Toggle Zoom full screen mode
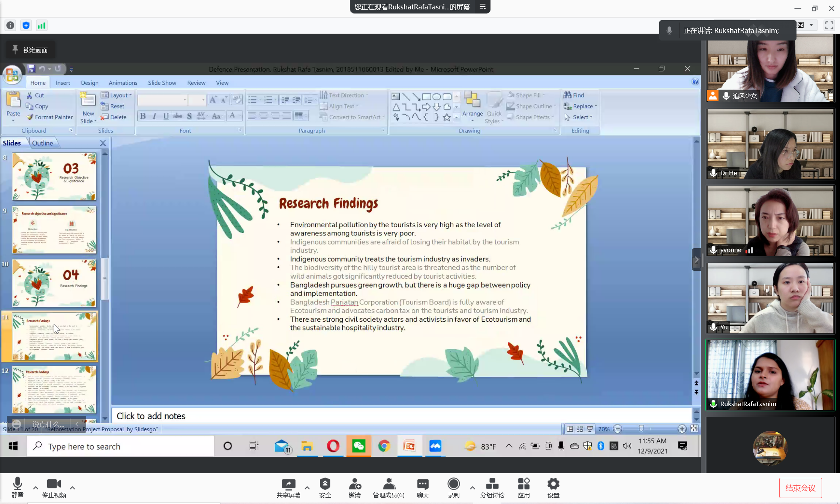840x504 pixels. (829, 25)
